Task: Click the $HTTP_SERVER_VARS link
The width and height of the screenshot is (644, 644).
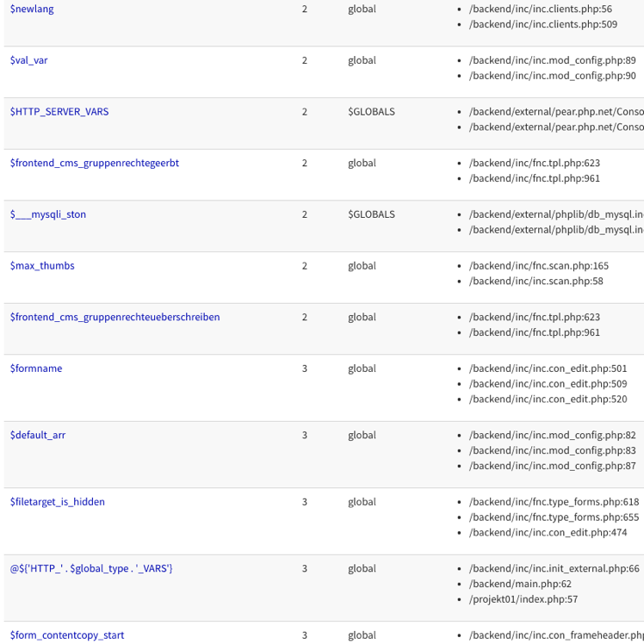Action: pyautogui.click(x=59, y=112)
